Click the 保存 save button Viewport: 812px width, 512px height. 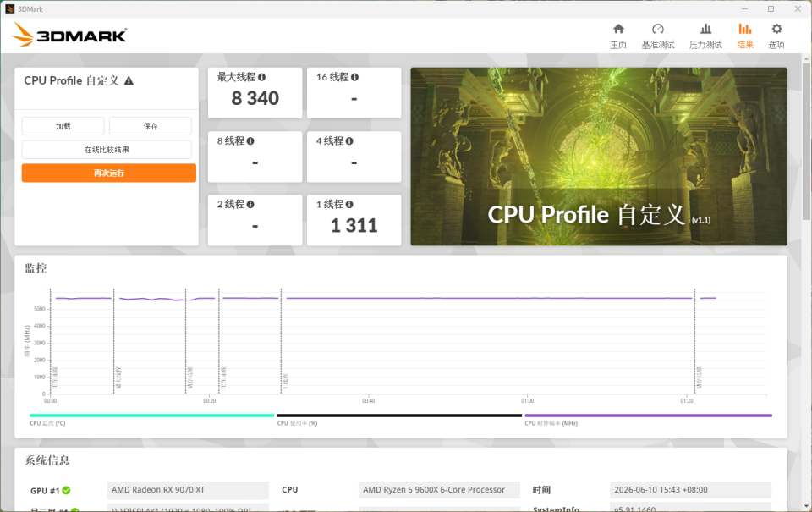151,126
